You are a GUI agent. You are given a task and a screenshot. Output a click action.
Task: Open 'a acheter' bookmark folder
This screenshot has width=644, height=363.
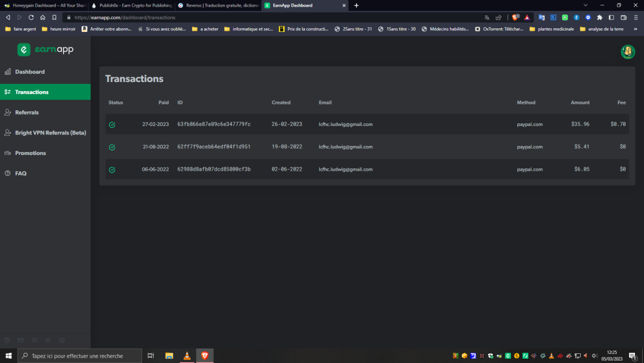click(x=205, y=29)
